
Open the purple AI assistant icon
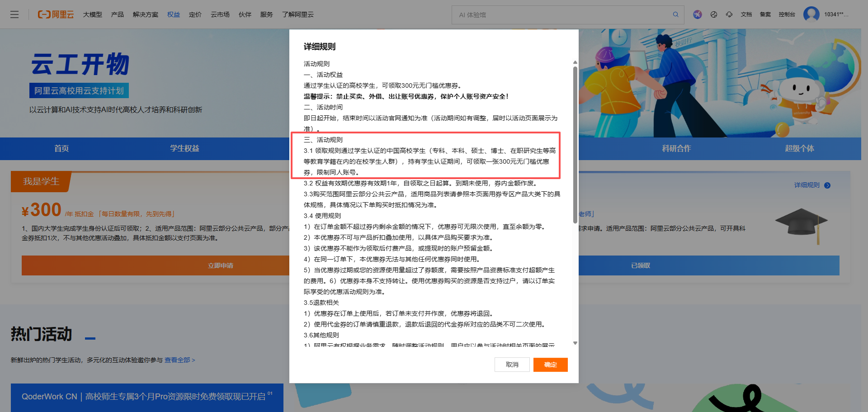[698, 14]
